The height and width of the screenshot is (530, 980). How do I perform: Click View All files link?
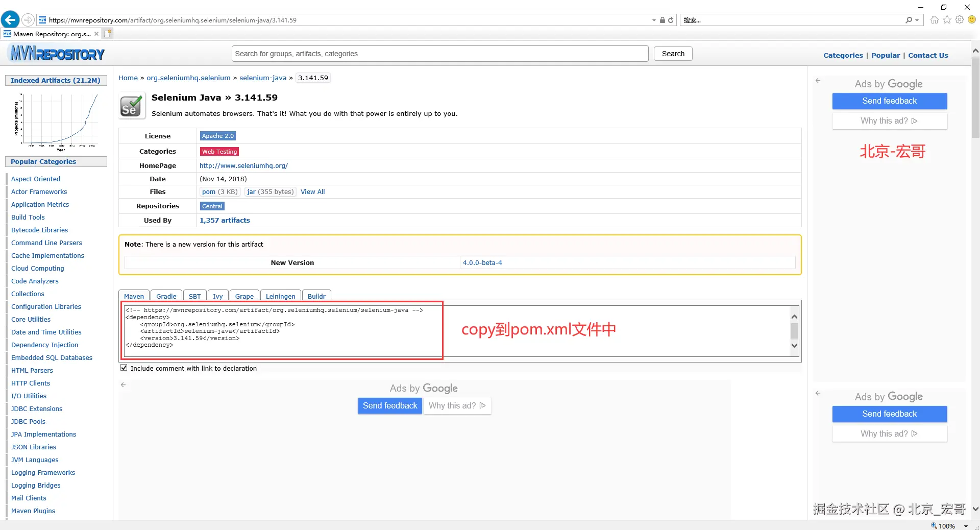(312, 192)
